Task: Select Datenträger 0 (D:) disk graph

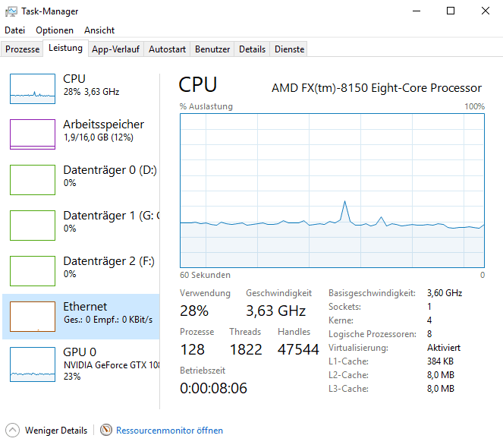Action: point(33,180)
